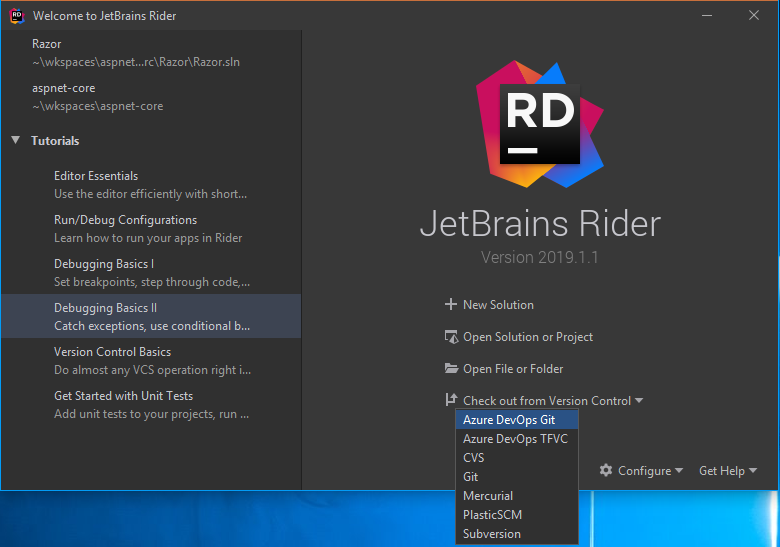Choose Azure DevOps TFVC in the list

pyautogui.click(x=517, y=439)
